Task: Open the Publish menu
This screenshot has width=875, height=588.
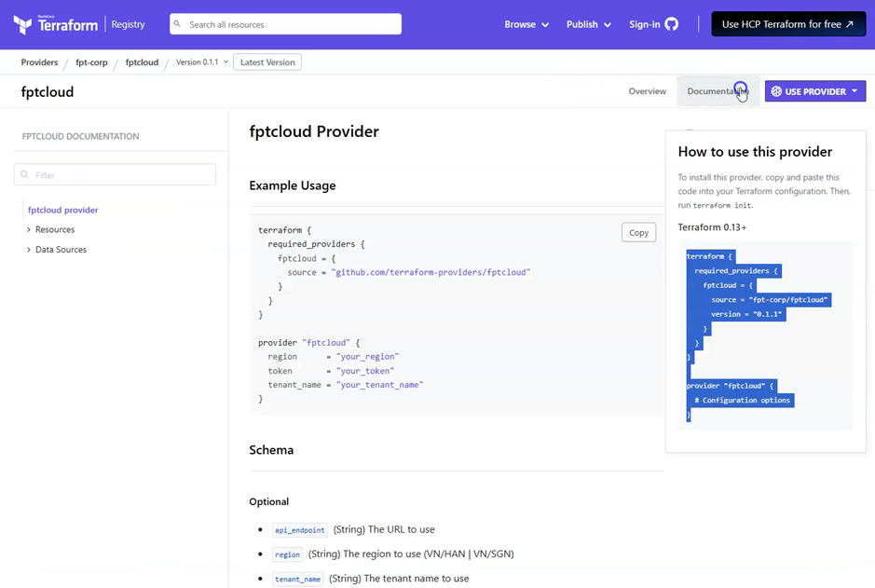Action: [588, 24]
